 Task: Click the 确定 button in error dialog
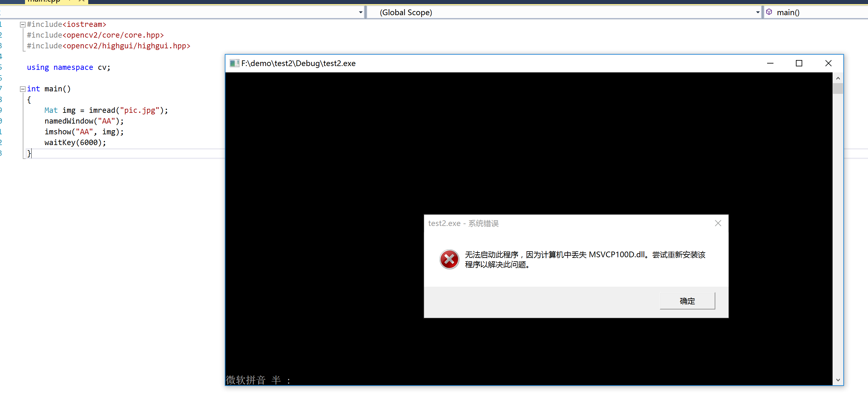pos(687,301)
